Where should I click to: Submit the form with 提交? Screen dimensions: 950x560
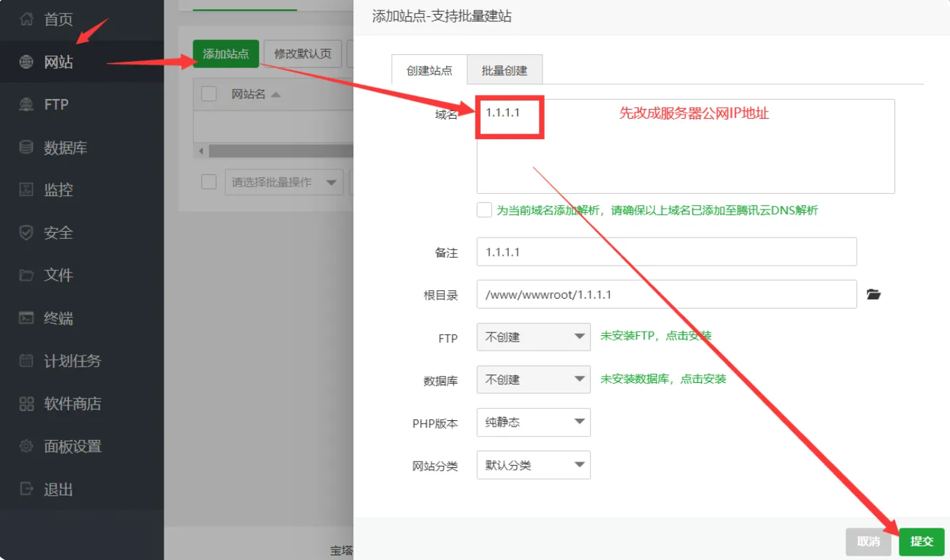[x=921, y=541]
